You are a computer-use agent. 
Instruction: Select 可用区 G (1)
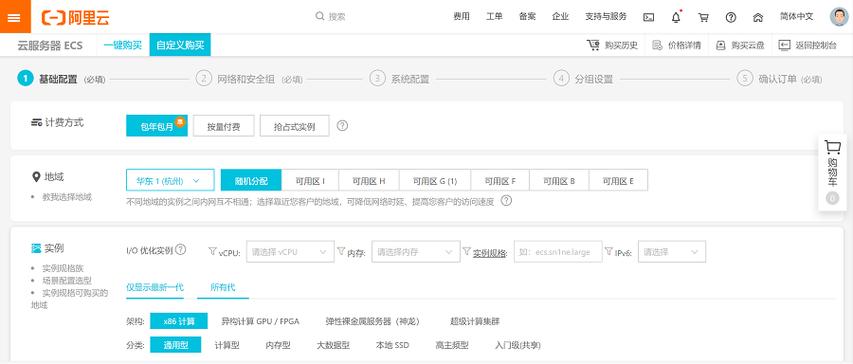coord(435,180)
